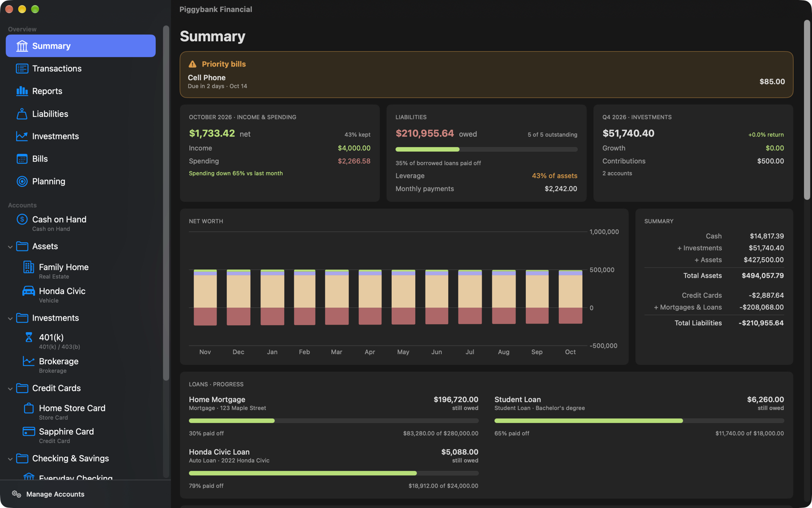The height and width of the screenshot is (508, 812).
Task: Click the sidebar vertical scrollbar
Action: (166, 203)
